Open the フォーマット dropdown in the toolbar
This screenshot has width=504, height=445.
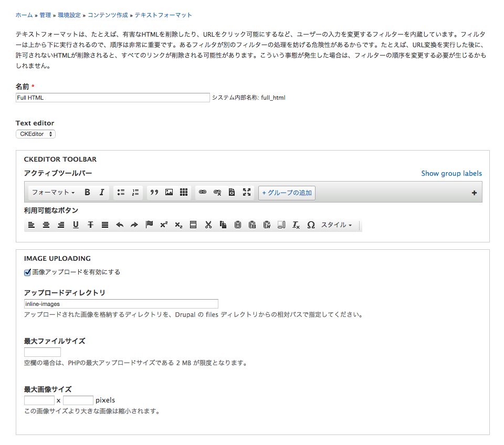point(52,192)
